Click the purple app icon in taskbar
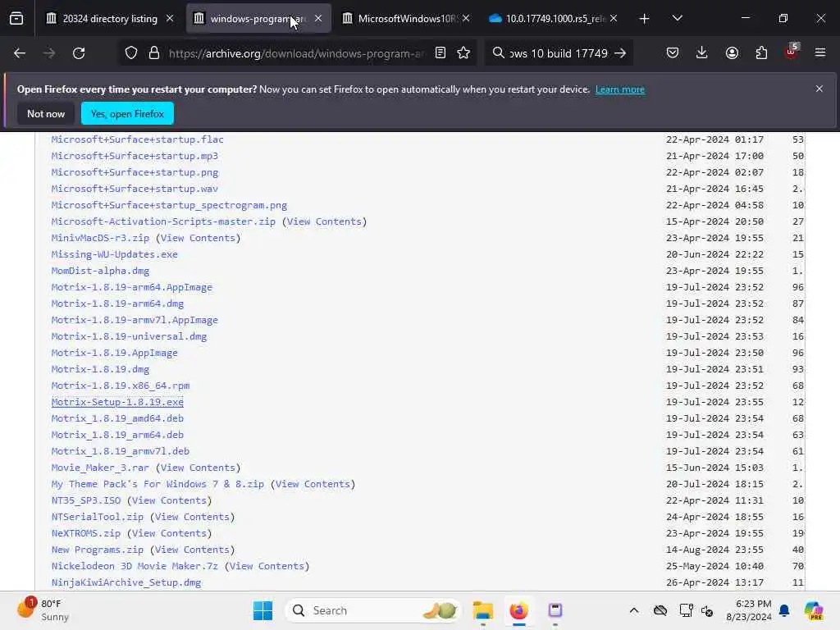Viewport: 840px width, 630px height. [555, 610]
